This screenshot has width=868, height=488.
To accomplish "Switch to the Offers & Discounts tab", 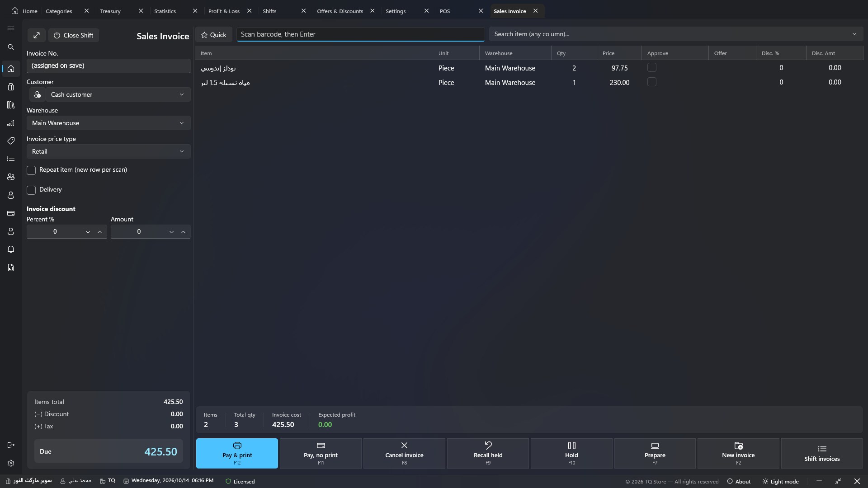I will (340, 11).
